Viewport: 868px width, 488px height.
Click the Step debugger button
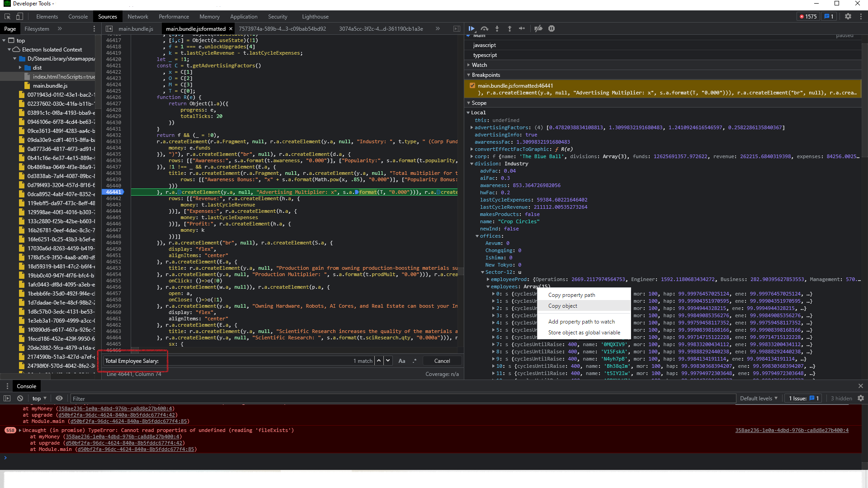[522, 28]
